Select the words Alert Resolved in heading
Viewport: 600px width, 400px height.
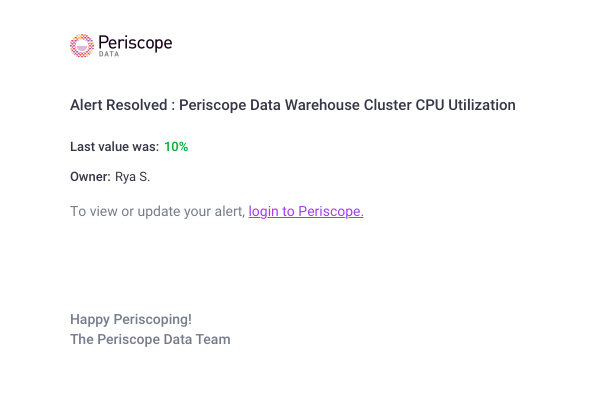[x=119, y=105]
